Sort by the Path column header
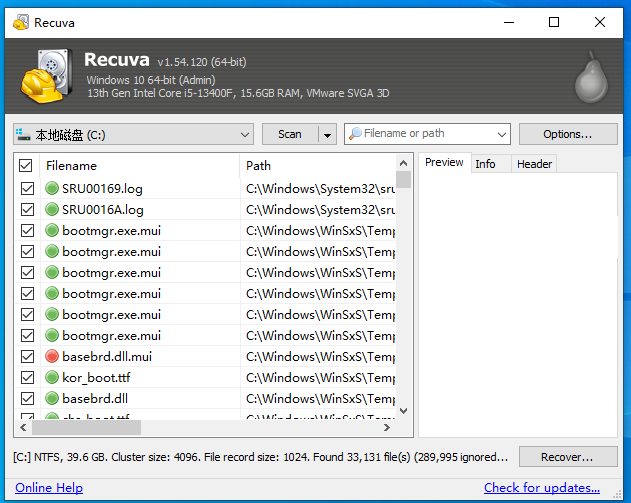 coord(318,166)
